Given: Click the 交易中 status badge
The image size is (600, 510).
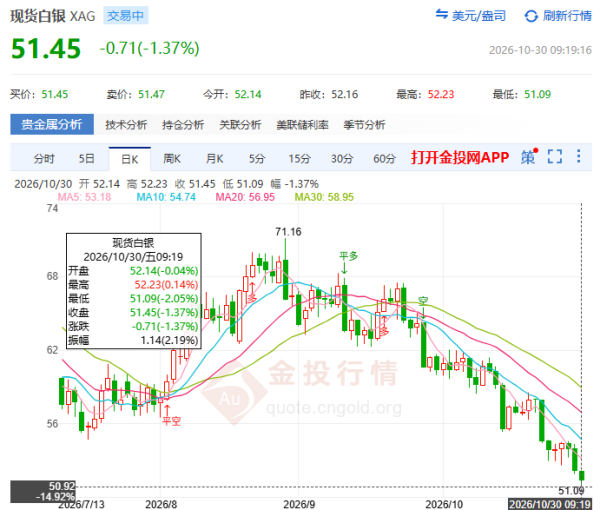Looking at the screenshot, I should [x=126, y=16].
